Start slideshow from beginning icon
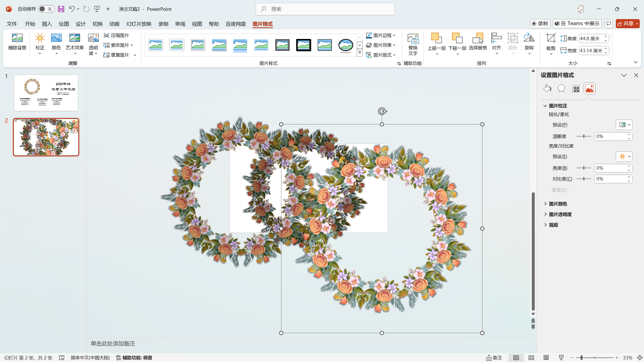This screenshot has width=644, height=362. 97,9
